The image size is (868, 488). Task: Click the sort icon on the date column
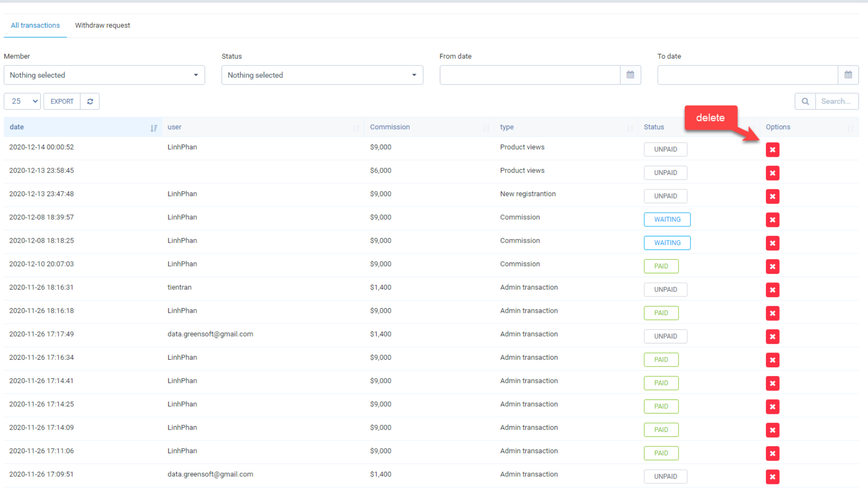(x=154, y=128)
